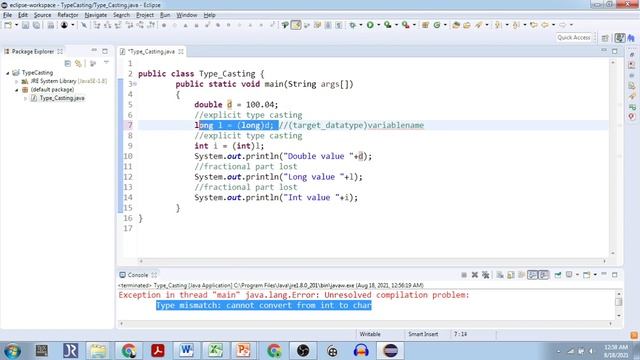Screen dimensions: 640x360
Task: Click the Open Type icon
Action: click(x=456, y=25)
